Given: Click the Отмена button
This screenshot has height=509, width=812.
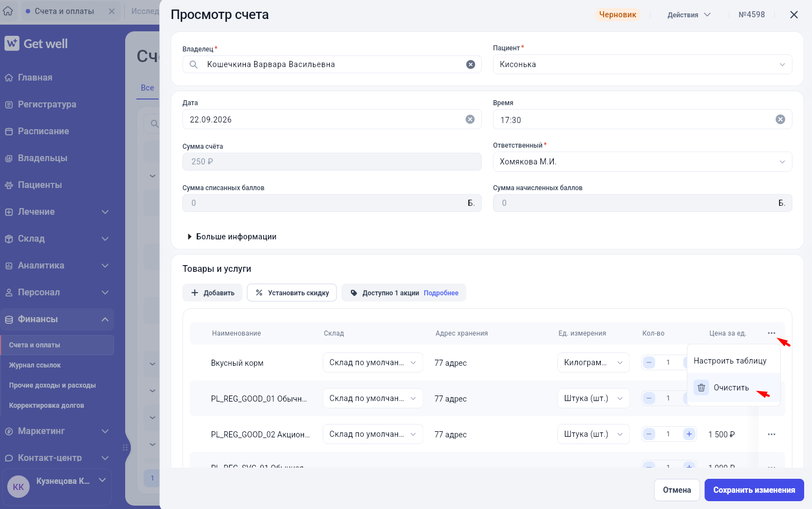Looking at the screenshot, I should 677,490.
